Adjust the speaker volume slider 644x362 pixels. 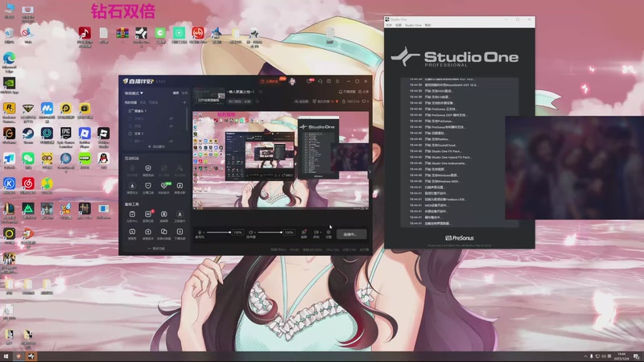pos(270,232)
